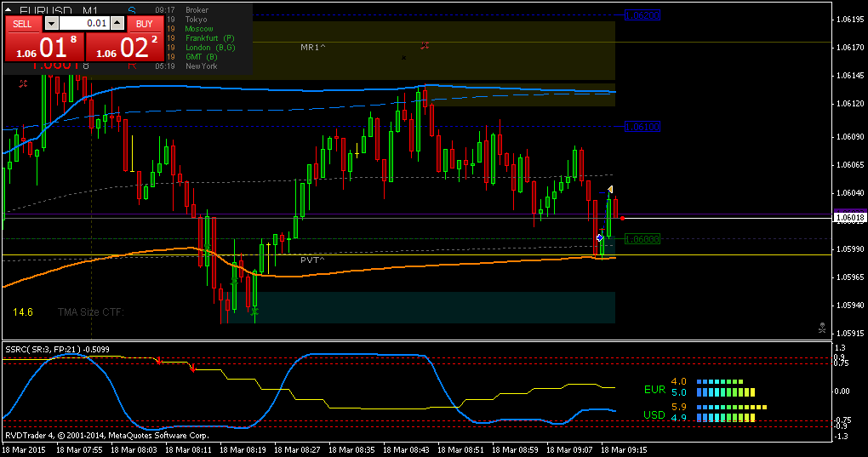The width and height of the screenshot is (868, 457).
Task: Click the skull and crossbones icon
Action: click(822, 328)
